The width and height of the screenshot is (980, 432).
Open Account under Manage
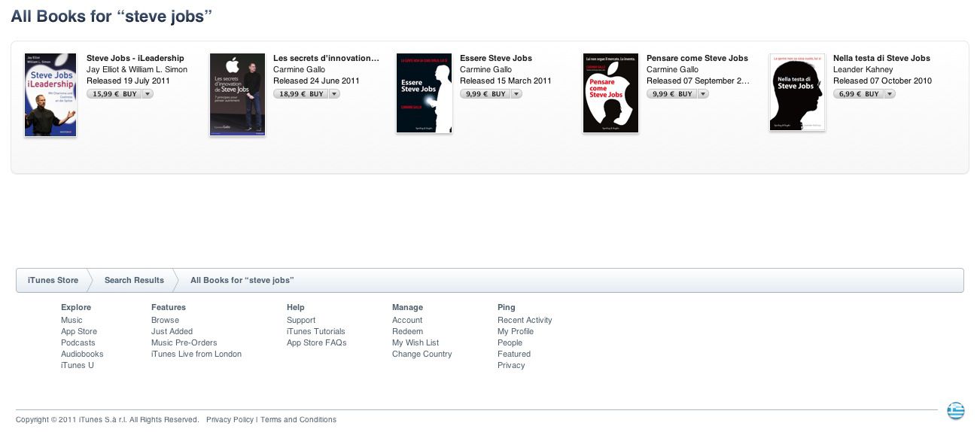pyautogui.click(x=407, y=320)
